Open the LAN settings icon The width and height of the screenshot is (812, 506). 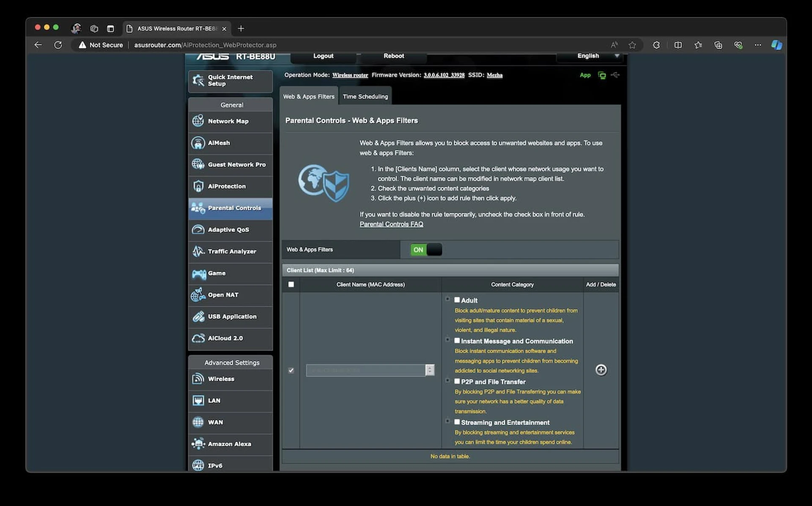click(198, 400)
